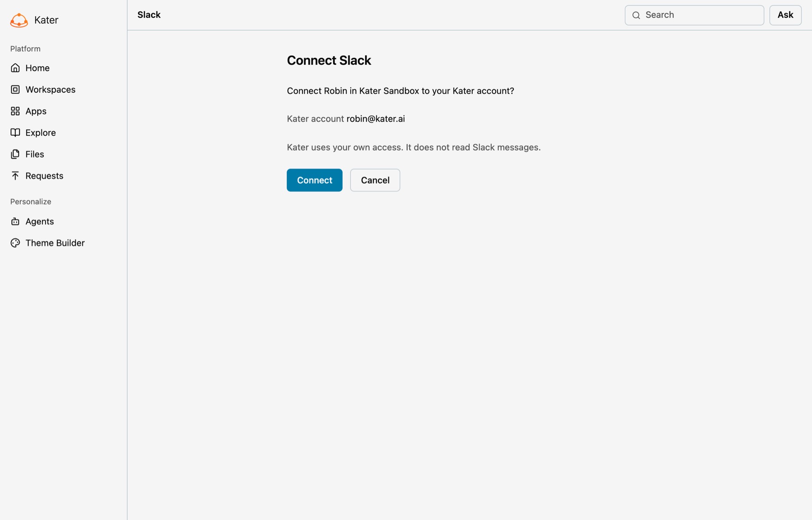Click the Workspaces square icon
812x520 pixels.
click(15, 89)
